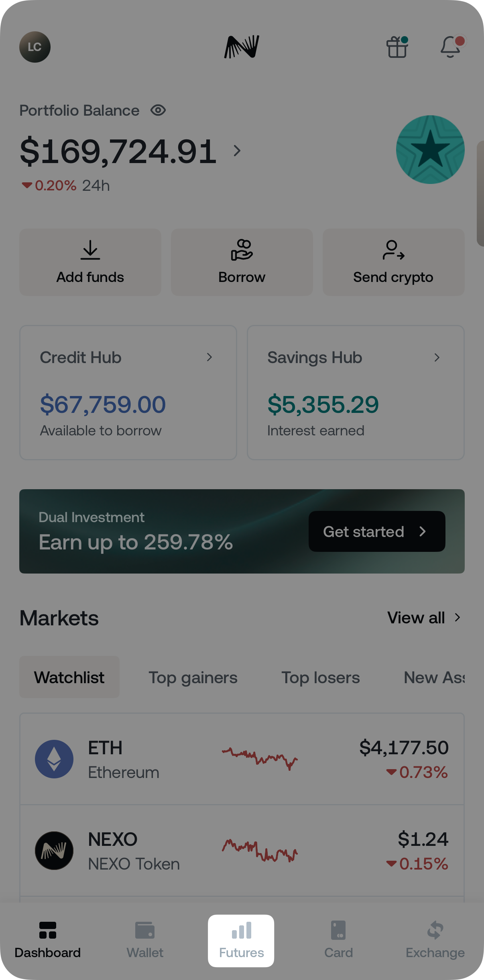Tap the teal loyalty star badge
484x980 pixels.
click(x=430, y=150)
